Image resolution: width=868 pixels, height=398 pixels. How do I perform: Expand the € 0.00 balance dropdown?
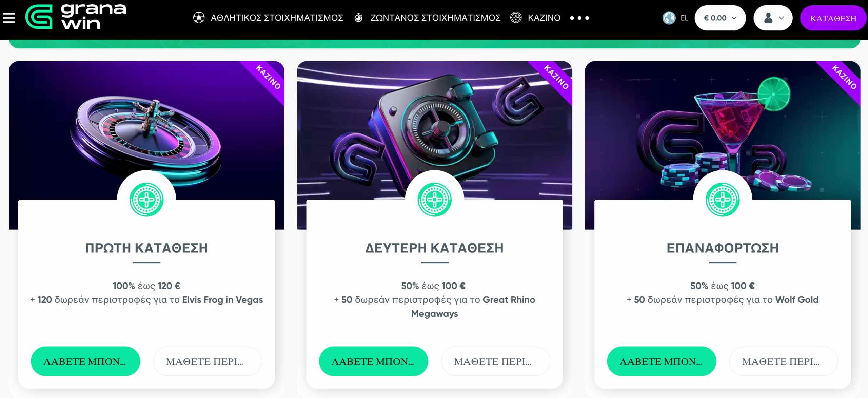[720, 18]
